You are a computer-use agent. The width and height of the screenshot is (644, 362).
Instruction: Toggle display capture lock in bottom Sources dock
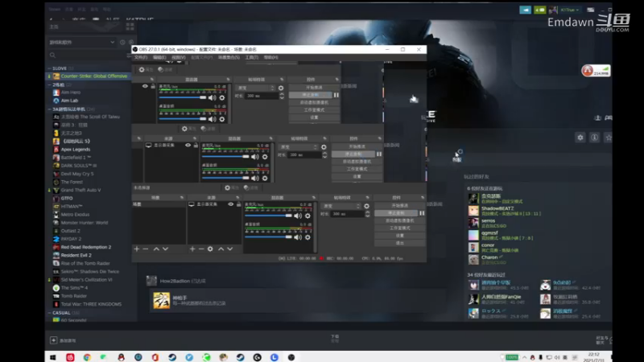[x=238, y=204]
